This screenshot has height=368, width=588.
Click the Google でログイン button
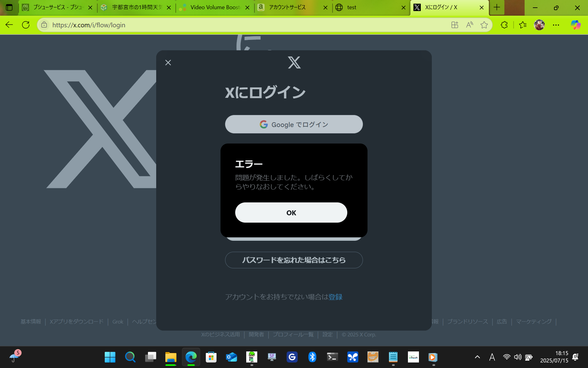(x=294, y=124)
